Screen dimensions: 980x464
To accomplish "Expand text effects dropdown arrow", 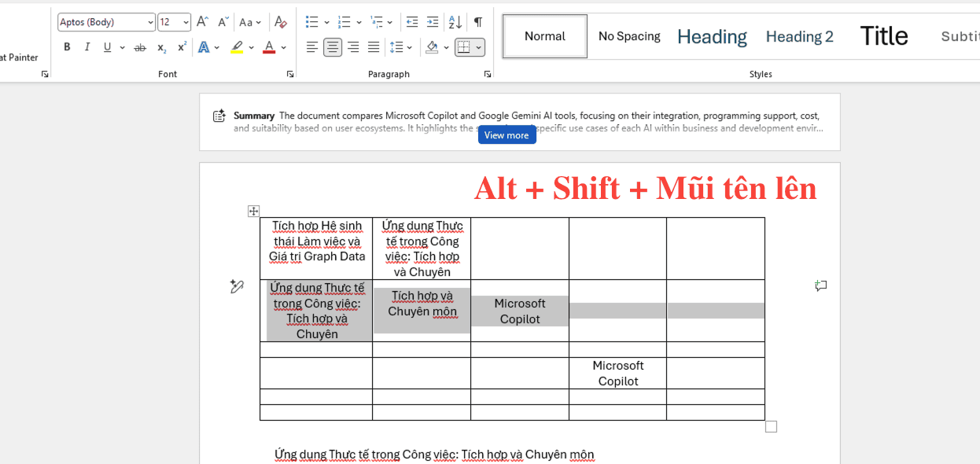I will (216, 47).
